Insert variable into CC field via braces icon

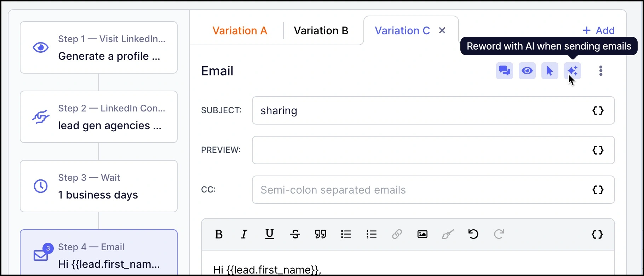tap(598, 190)
